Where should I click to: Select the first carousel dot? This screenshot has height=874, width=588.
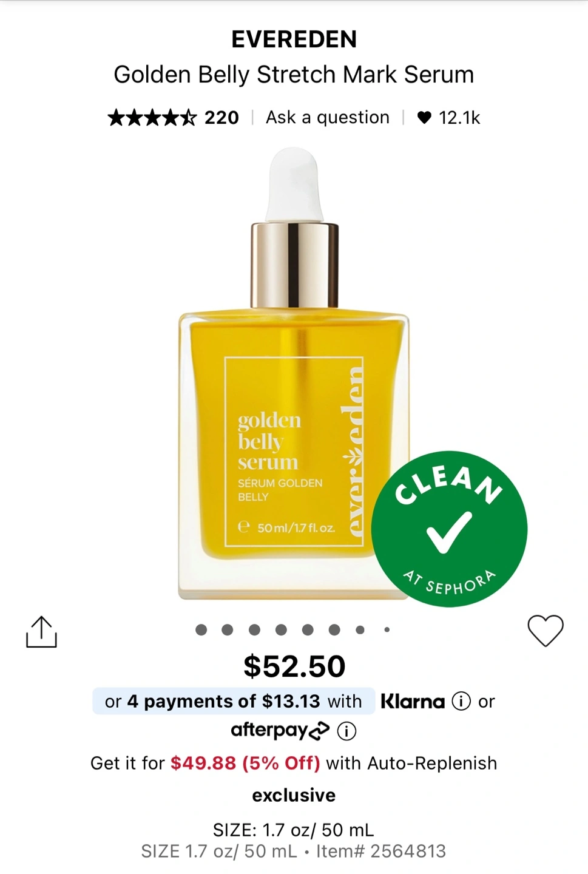point(201,630)
